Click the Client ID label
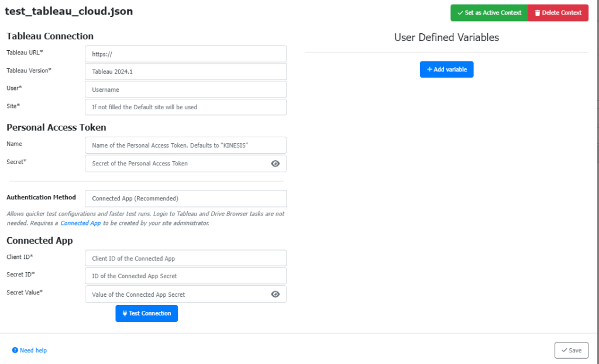 (20, 257)
